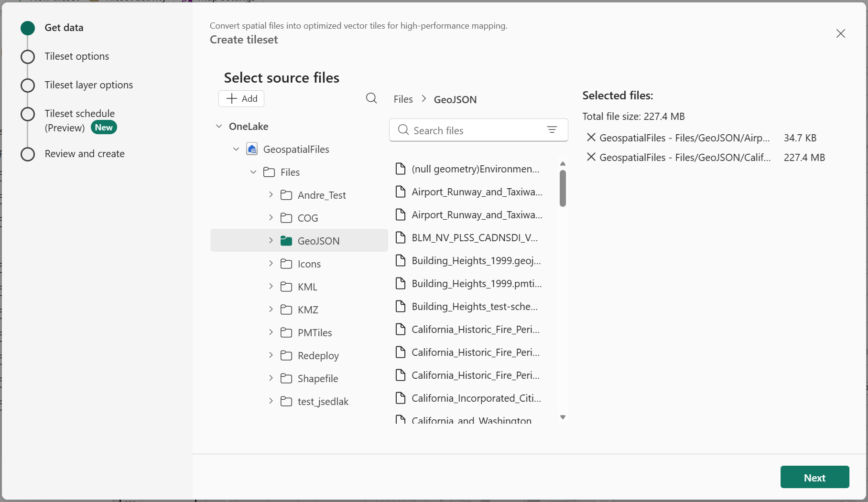
Task: Click magnifier icon inside Search files field
Action: pyautogui.click(x=403, y=130)
